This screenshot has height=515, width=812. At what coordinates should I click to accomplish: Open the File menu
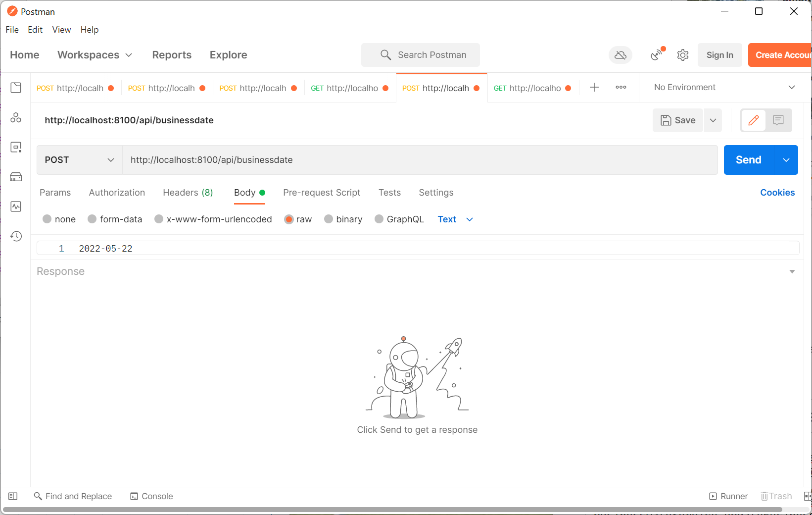pos(12,30)
